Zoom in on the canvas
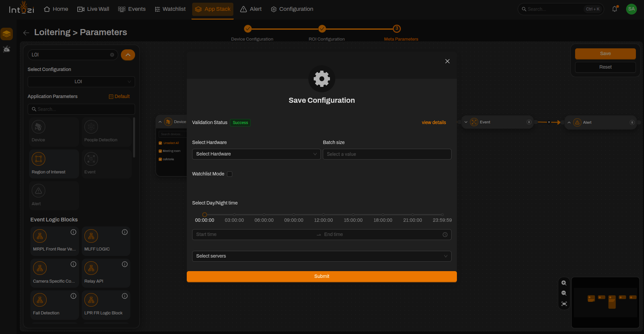Screen dimensions: 644x334 tap(564, 283)
